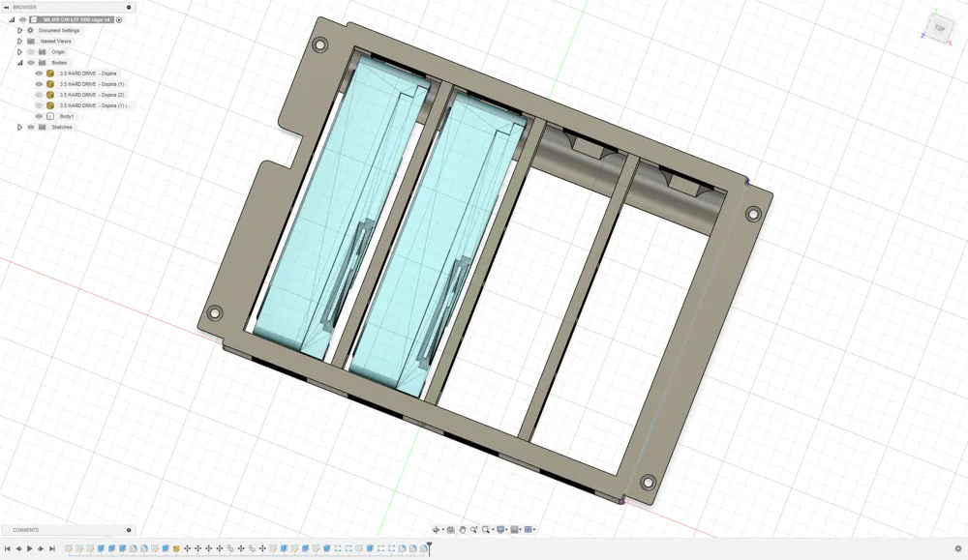
Task: Hide 3.5 HARD DRIVE - Dopina (1) body
Action: 39,84
